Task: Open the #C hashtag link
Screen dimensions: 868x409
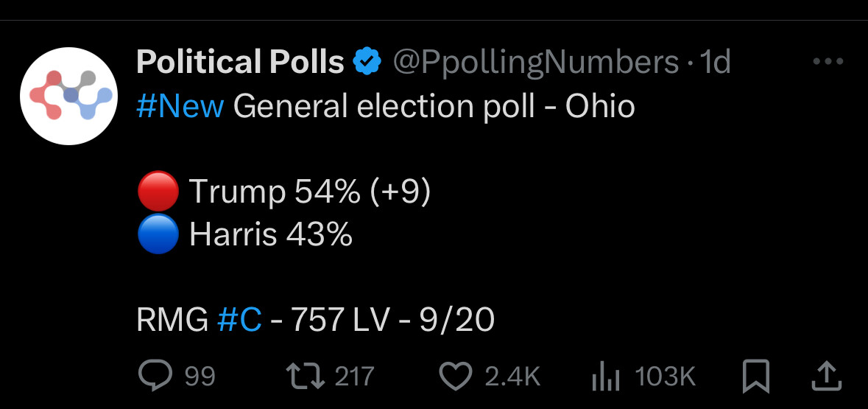Action: 239,320
